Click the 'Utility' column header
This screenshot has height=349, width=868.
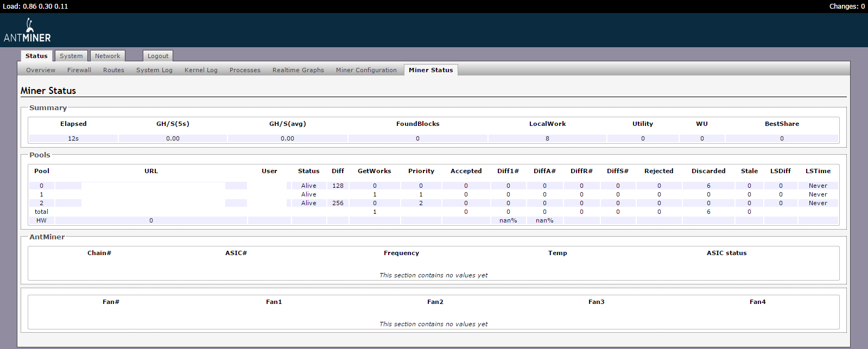pos(643,124)
